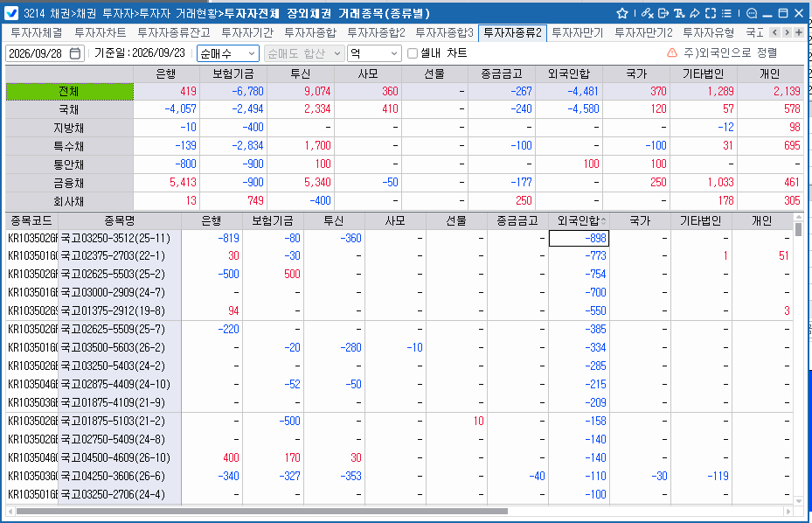Select the 전체 category row
The height and width of the screenshot is (523, 812).
coord(69,91)
